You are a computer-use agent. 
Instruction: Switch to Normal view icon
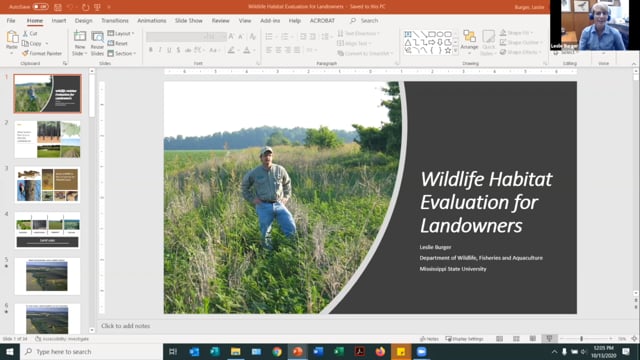pos(499,339)
